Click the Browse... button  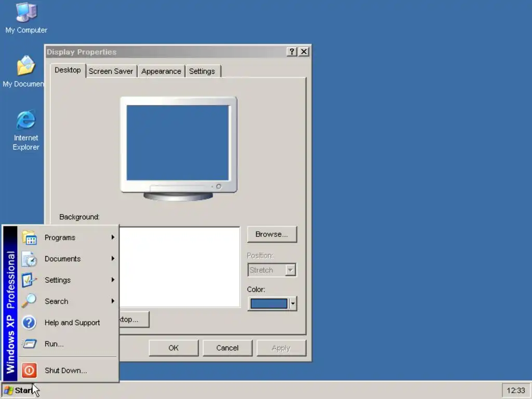(x=272, y=234)
